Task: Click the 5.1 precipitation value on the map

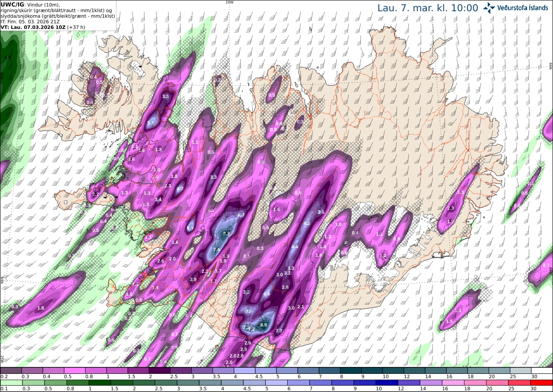Action: tap(151, 123)
